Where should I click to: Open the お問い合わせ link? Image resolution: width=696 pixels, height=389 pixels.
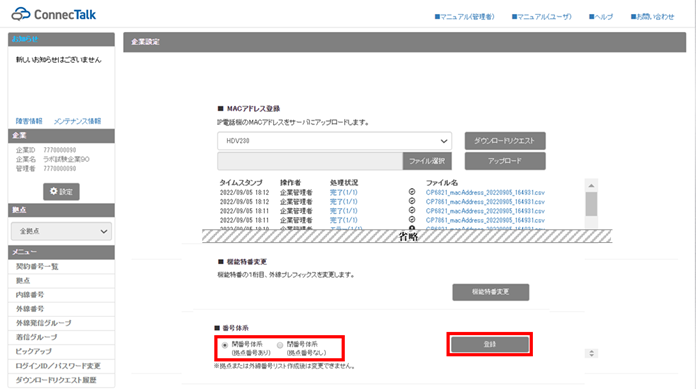point(652,17)
